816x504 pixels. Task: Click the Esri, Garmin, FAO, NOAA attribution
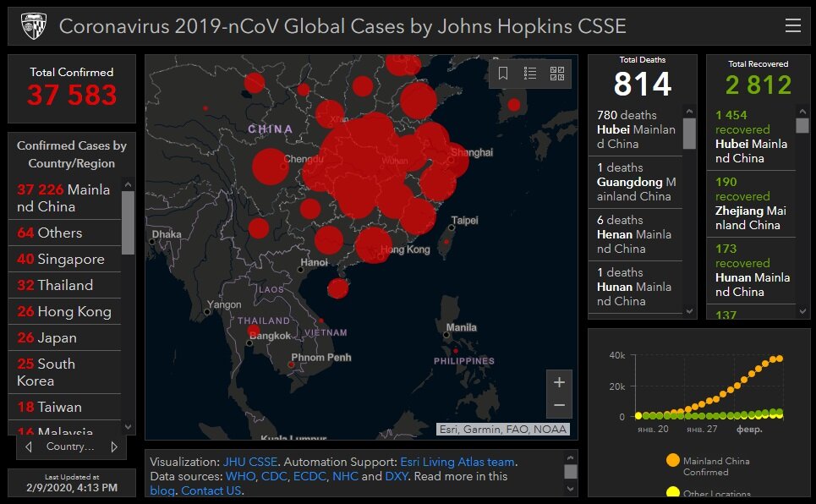pyautogui.click(x=503, y=429)
